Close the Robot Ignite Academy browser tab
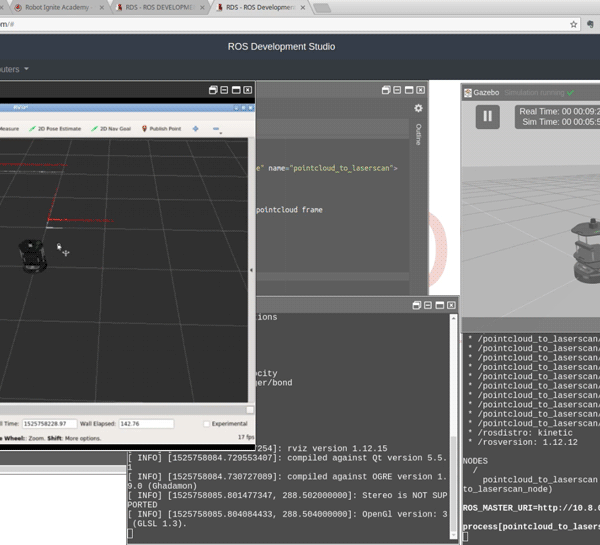Screen dimensions: 600x545 [x=102, y=7]
